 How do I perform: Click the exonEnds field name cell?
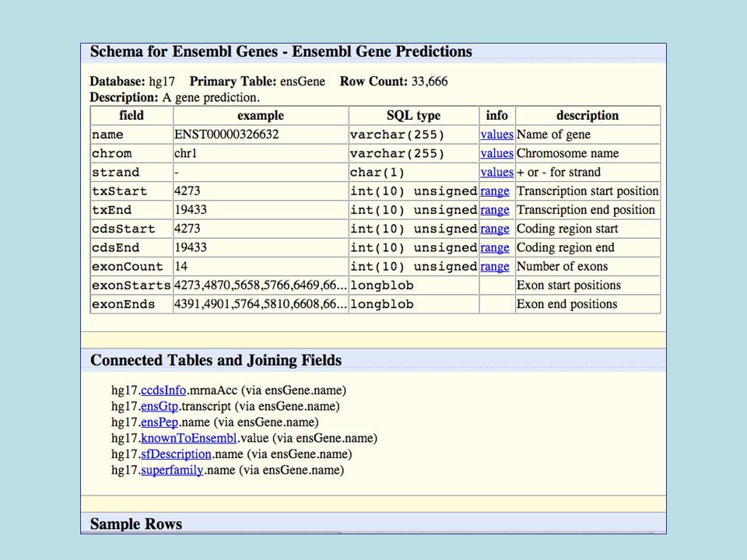pyautogui.click(x=132, y=304)
